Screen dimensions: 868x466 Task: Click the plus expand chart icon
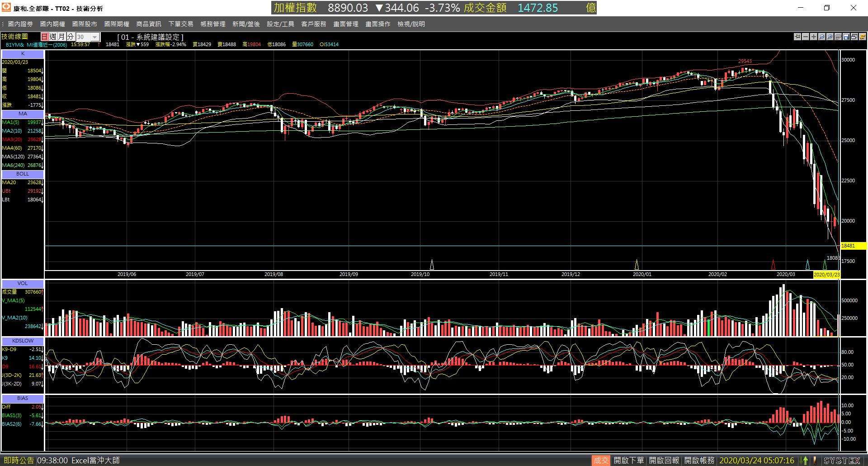[814, 37]
